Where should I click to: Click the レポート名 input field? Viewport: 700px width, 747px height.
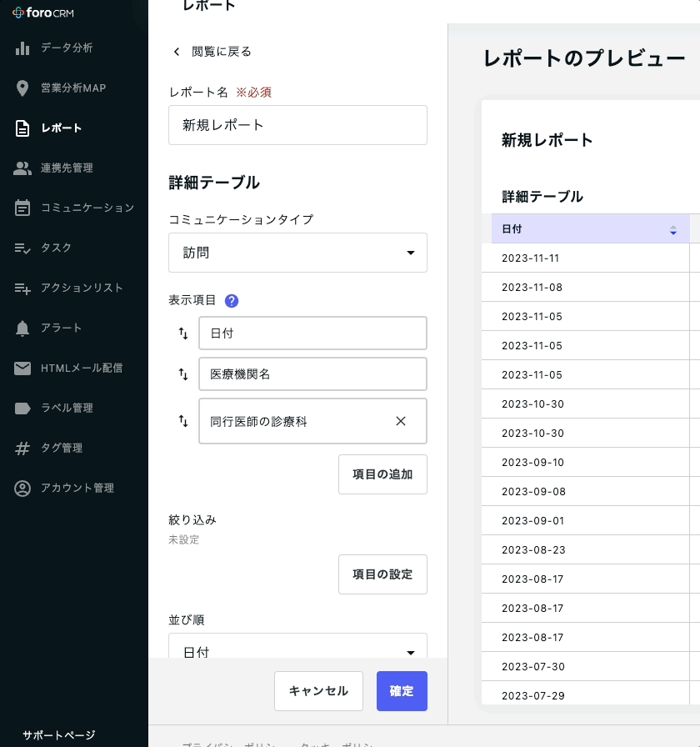(297, 125)
